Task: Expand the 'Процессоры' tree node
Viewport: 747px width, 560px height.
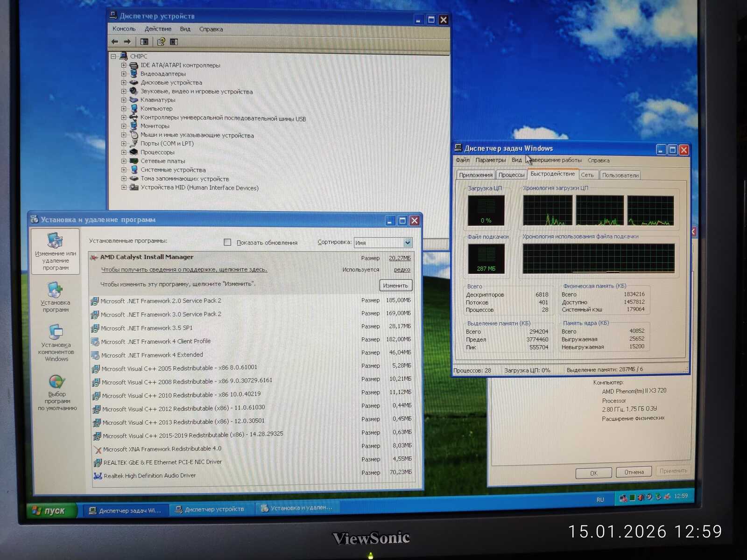Action: [x=124, y=152]
